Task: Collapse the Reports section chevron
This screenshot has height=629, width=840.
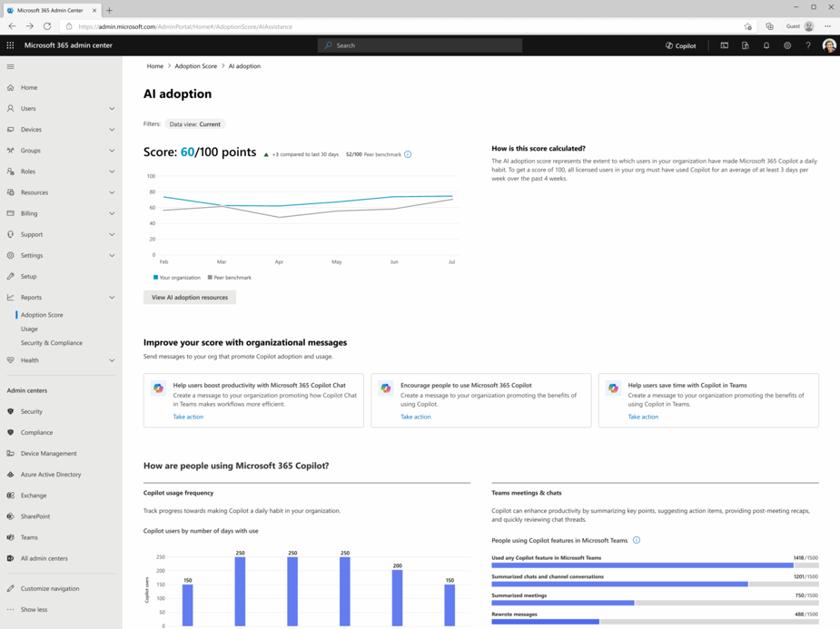Action: [112, 298]
